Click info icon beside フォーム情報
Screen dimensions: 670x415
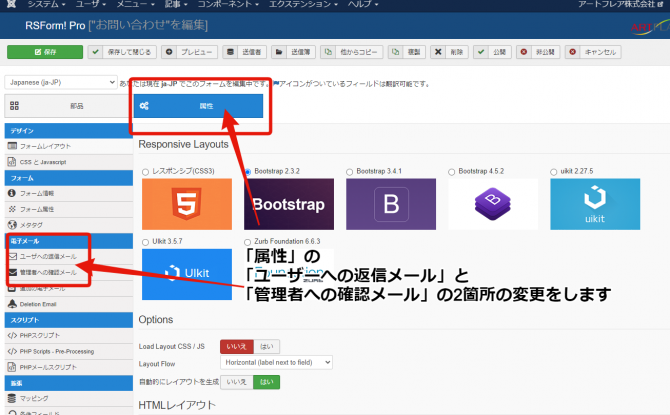pyautogui.click(x=12, y=193)
